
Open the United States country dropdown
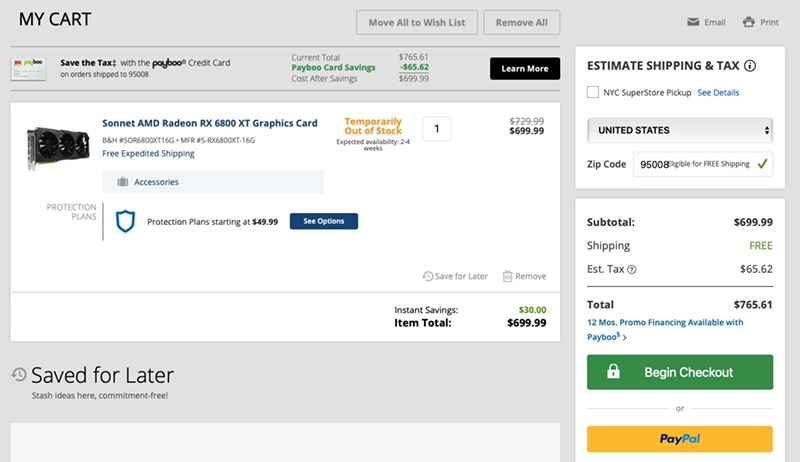pyautogui.click(x=680, y=130)
